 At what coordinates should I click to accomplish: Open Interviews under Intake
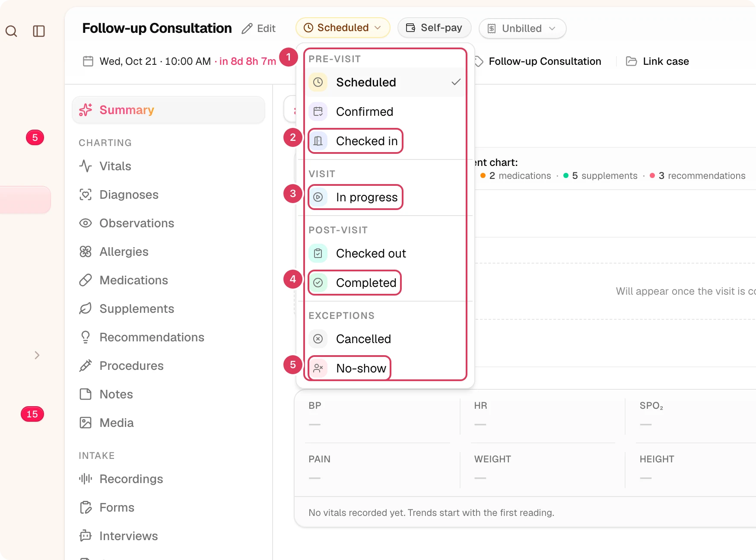click(x=168, y=536)
